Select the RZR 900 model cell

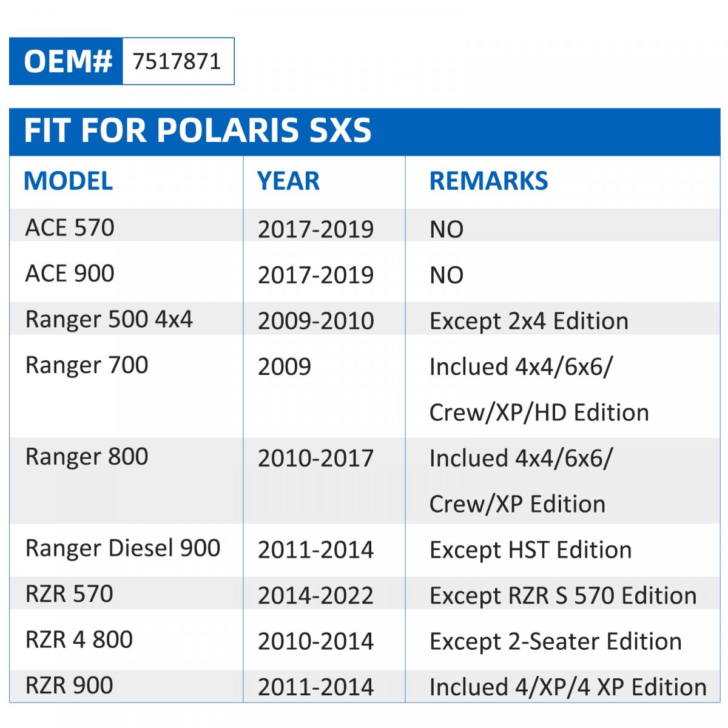(x=69, y=686)
